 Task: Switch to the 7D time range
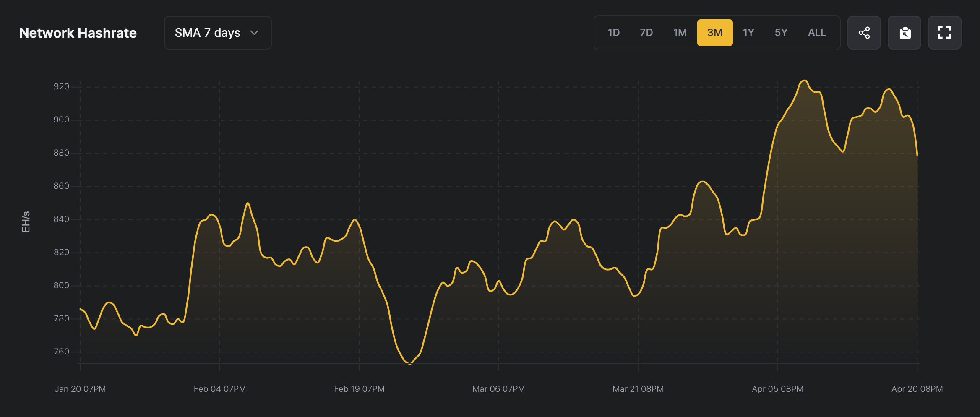[x=646, y=33]
